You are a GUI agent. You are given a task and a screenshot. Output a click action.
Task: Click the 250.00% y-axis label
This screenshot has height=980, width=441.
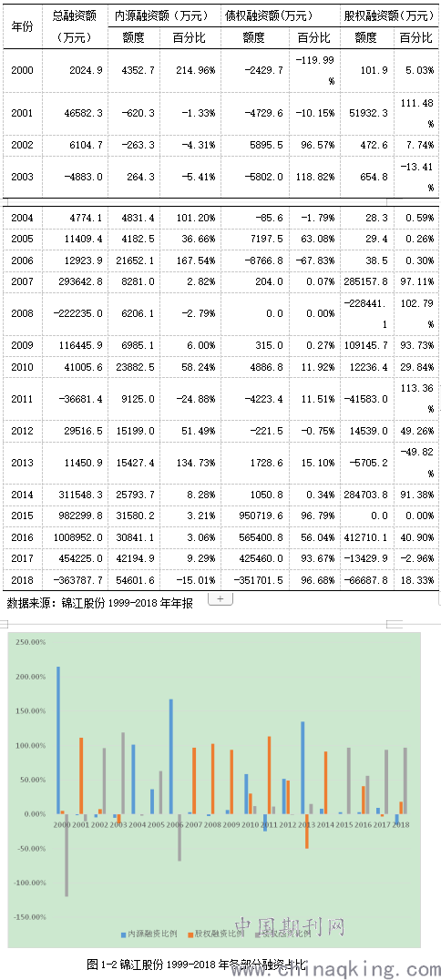[x=31, y=642]
